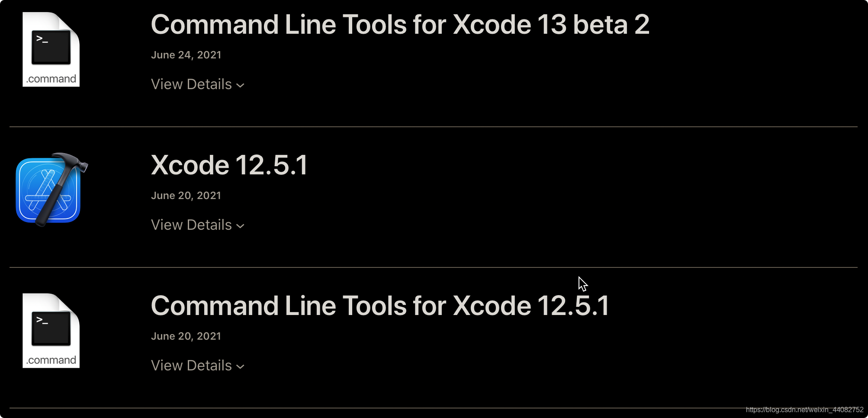
Task: Click the .command file icon beside Xcode 13 beta 2
Action: pyautogui.click(x=51, y=49)
